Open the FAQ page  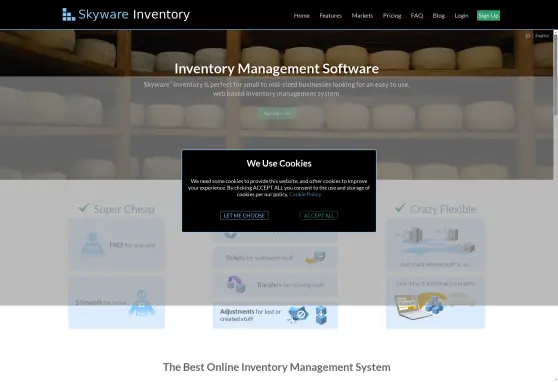coord(417,16)
